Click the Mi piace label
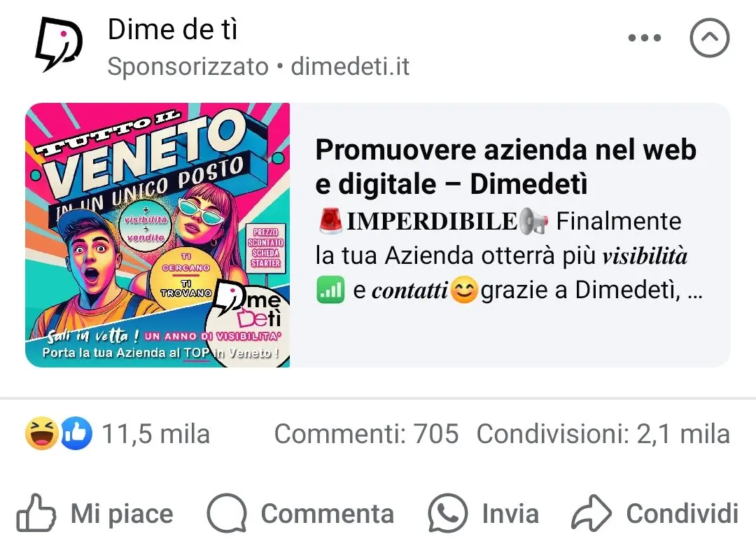756x546 pixels. (x=122, y=513)
